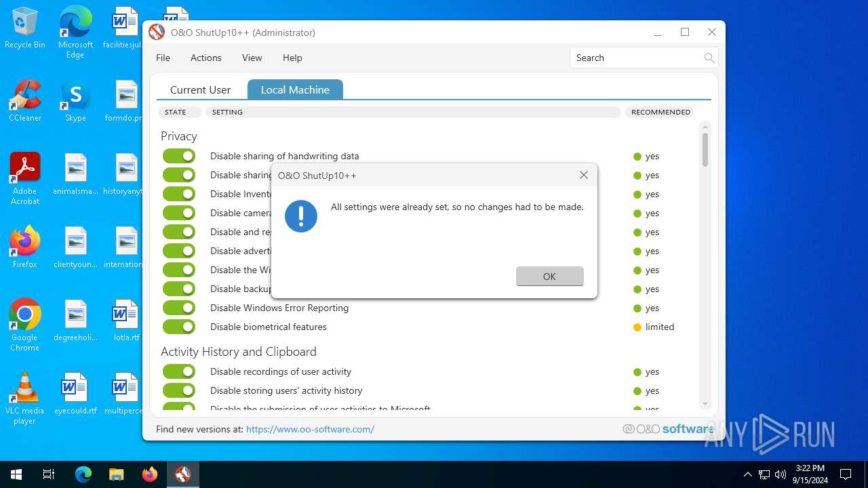This screenshot has height=488, width=868.
Task: Toggle Disable storing users' activity history
Action: [179, 390]
